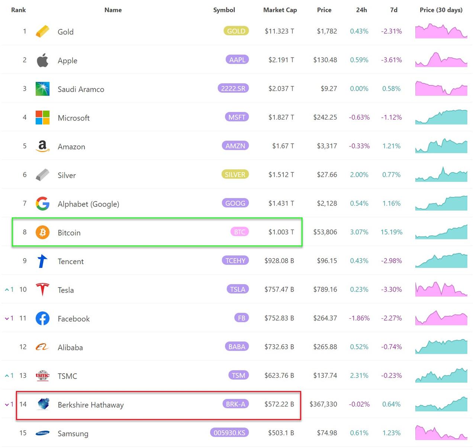476x448 pixels.
Task: Click the AAPL symbol badge
Action: tap(237, 60)
